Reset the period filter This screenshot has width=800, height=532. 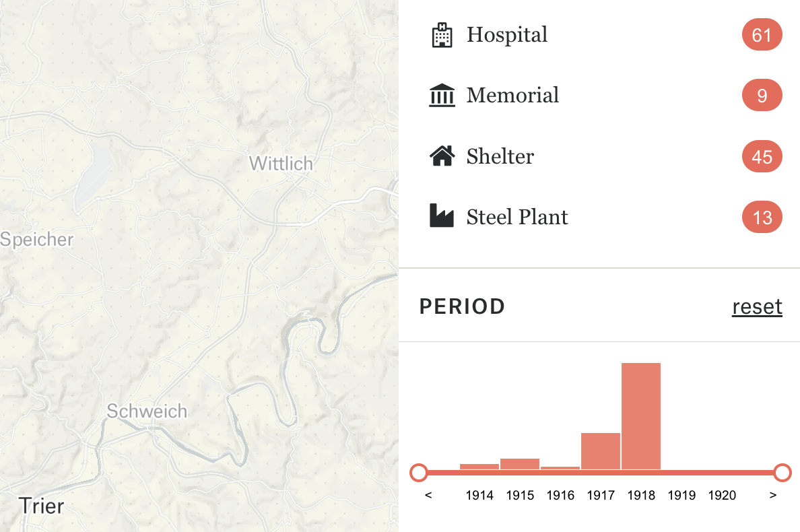coord(757,306)
